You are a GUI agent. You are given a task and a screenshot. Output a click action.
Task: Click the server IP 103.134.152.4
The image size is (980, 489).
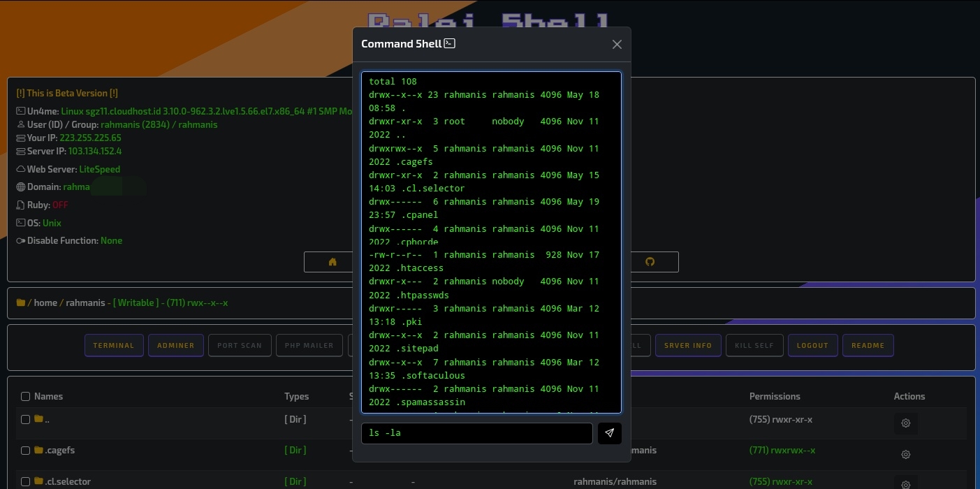pos(95,151)
